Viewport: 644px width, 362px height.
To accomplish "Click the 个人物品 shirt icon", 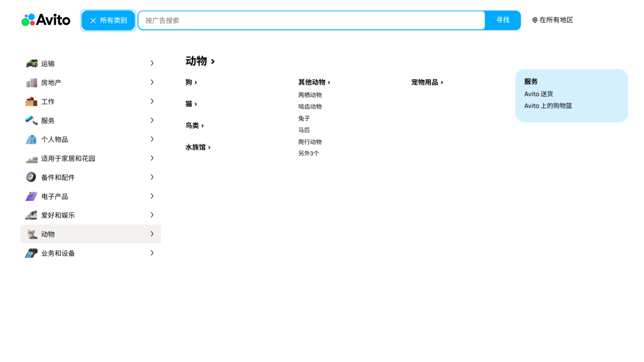I will (x=31, y=139).
